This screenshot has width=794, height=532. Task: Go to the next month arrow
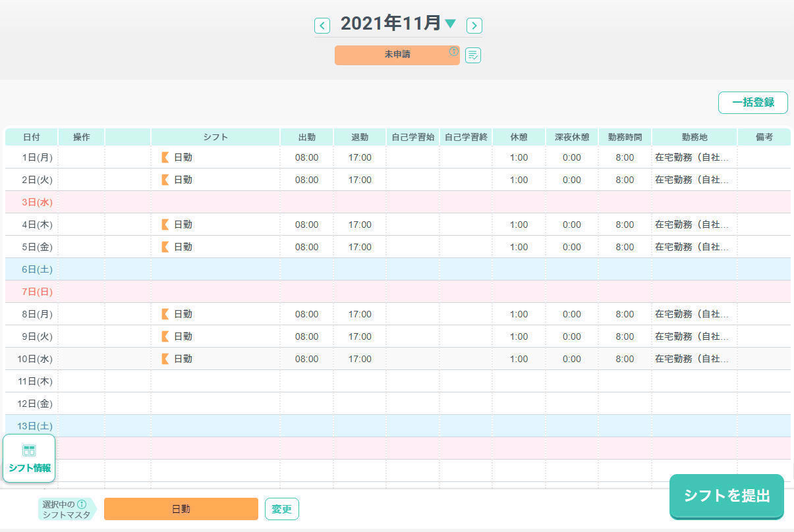tap(474, 26)
